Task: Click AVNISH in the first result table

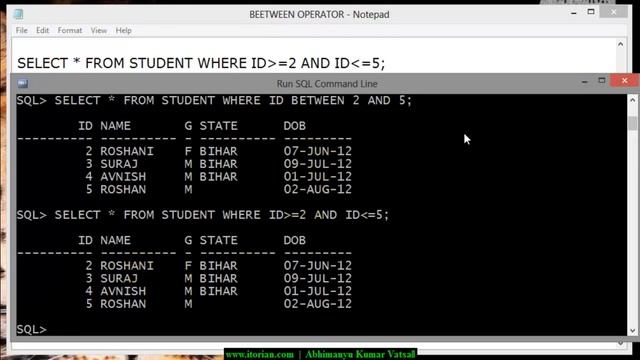Action: (123, 177)
